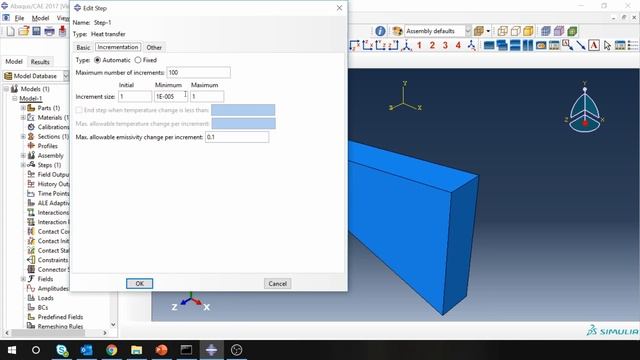Image resolution: width=640 pixels, height=360 pixels.
Task: Switch to the Incrementation tab
Action: (118, 47)
